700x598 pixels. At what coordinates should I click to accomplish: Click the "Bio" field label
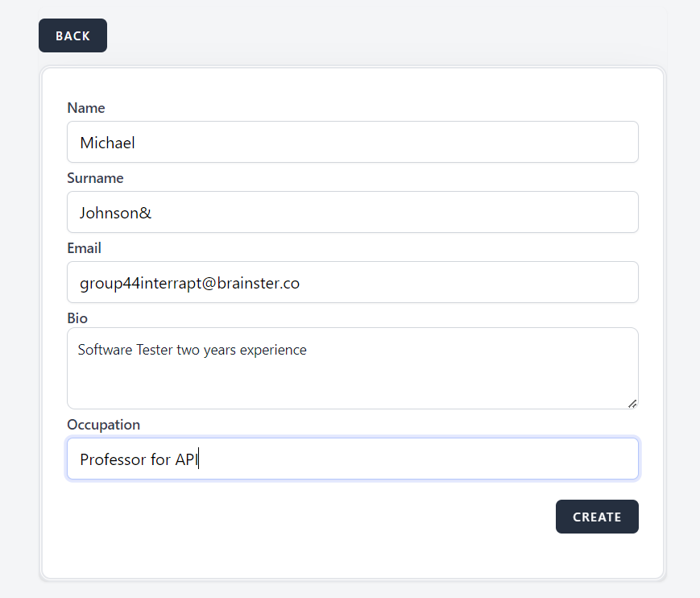click(77, 318)
